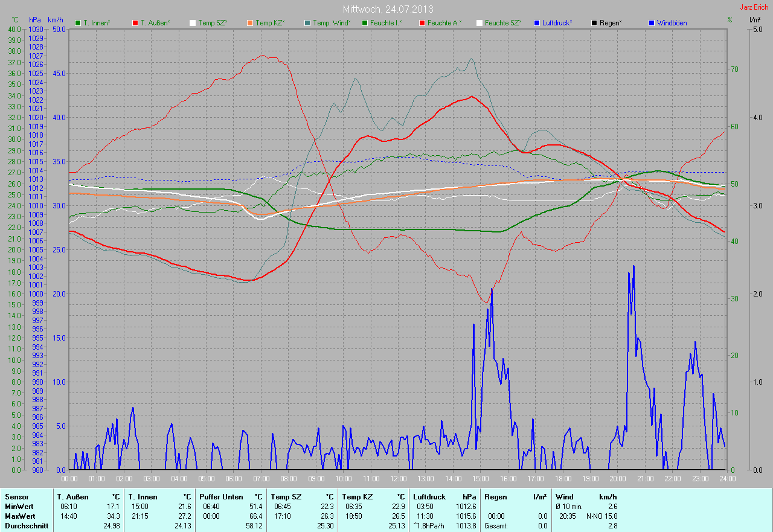Viewport: 773px width, 532px height.
Task: Click the orange Temp KZ legend square
Action: [250, 23]
